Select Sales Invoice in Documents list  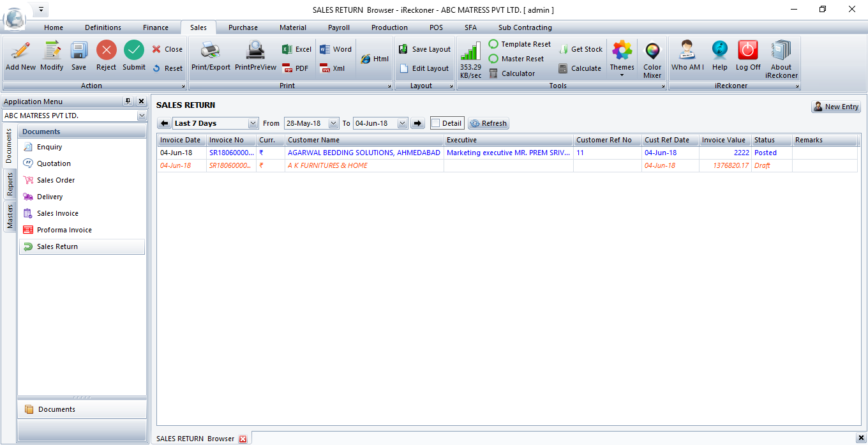(x=57, y=213)
